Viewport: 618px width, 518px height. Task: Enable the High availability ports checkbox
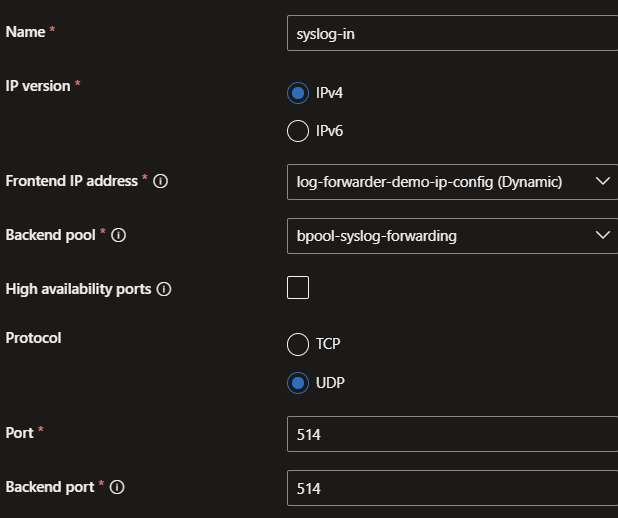297,288
